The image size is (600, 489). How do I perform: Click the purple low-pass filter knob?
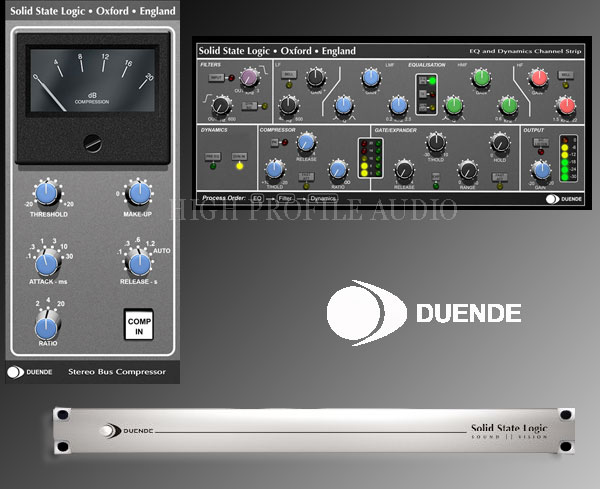point(249,78)
